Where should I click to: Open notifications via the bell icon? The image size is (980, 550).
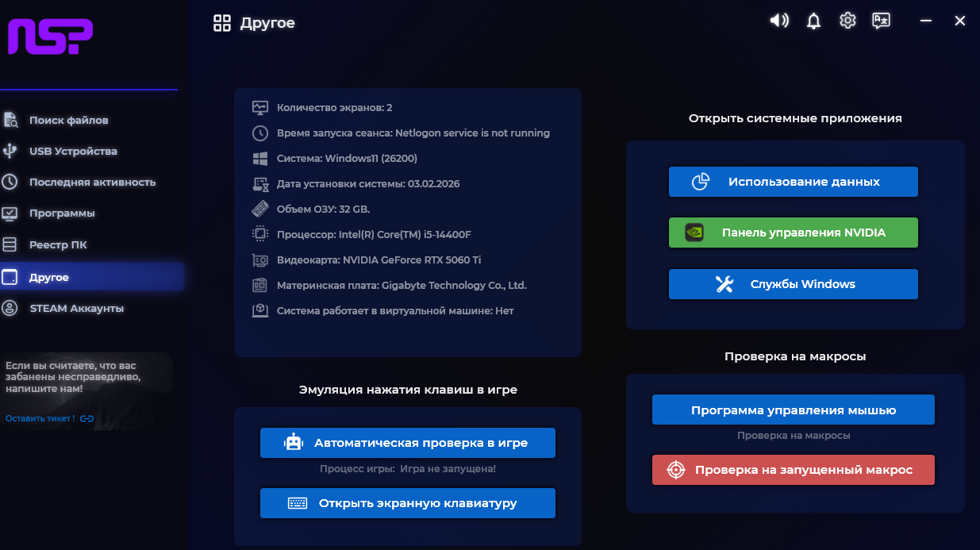[x=813, y=21]
